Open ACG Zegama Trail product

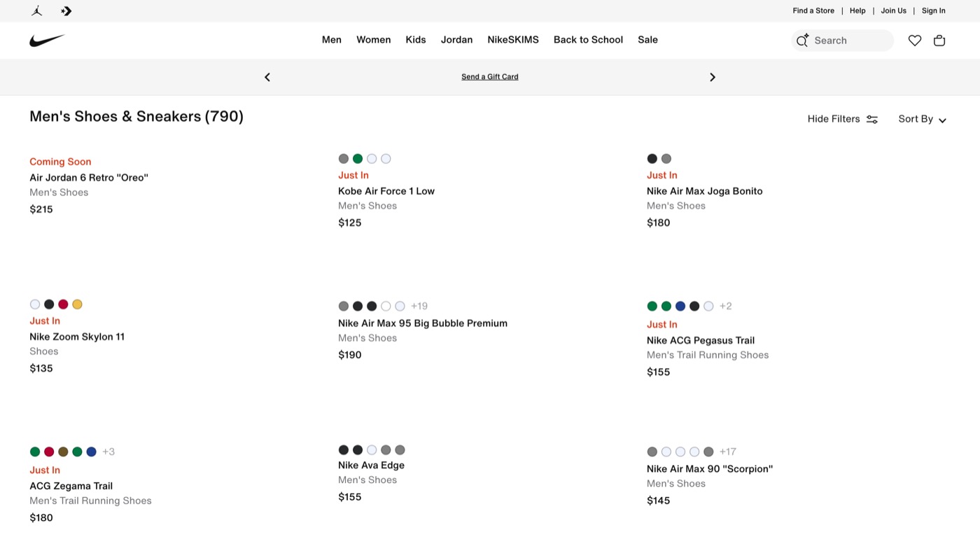click(x=71, y=486)
